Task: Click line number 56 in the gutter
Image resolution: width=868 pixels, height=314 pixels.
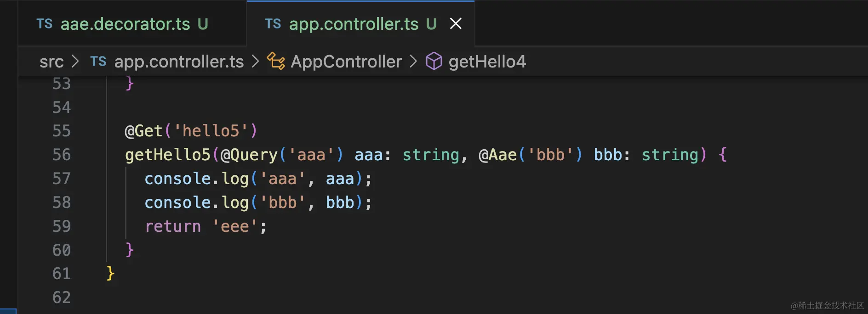Action: [62, 155]
